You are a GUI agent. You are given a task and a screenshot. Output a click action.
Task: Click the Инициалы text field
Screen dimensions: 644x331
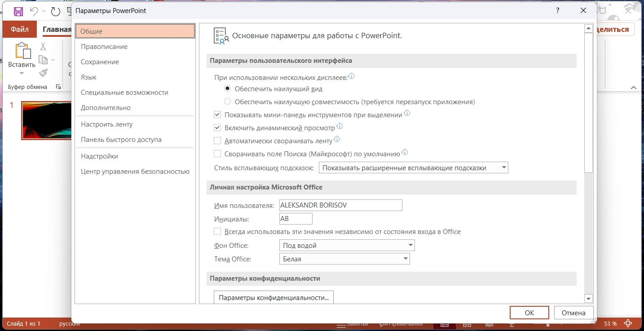(296, 219)
